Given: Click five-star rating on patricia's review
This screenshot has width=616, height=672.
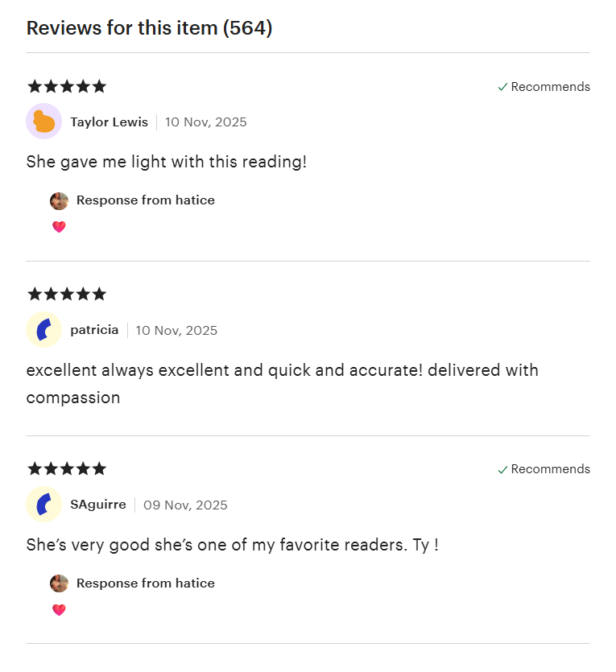Looking at the screenshot, I should (x=66, y=294).
